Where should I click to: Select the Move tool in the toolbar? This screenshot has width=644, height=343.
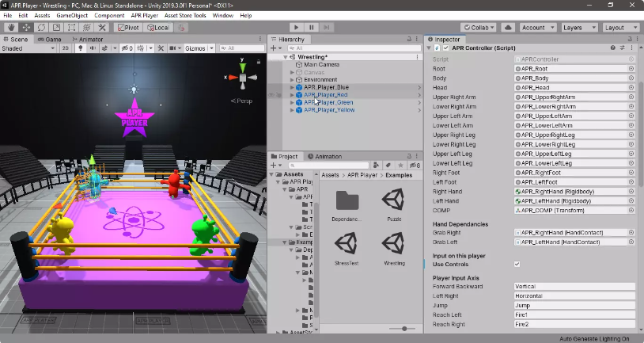point(26,27)
